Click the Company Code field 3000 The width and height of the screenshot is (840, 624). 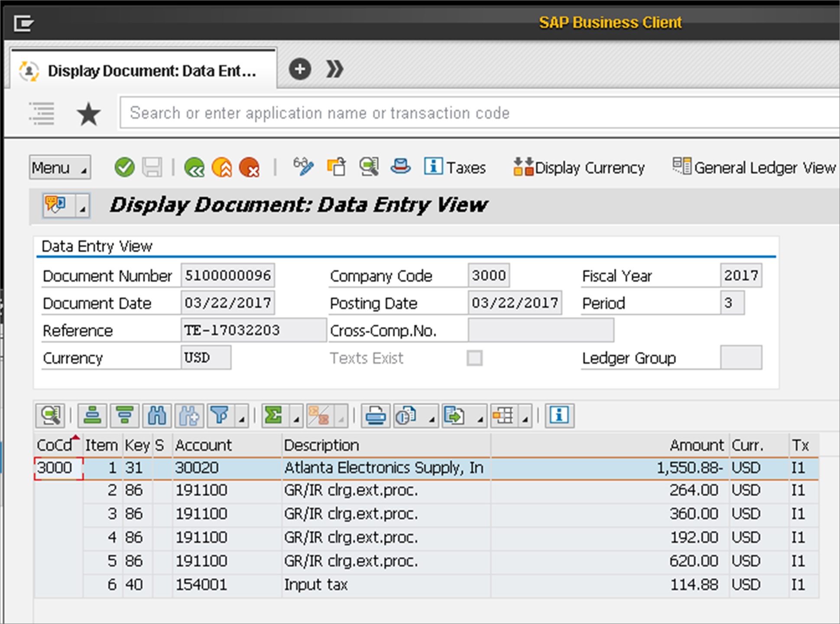point(489,275)
